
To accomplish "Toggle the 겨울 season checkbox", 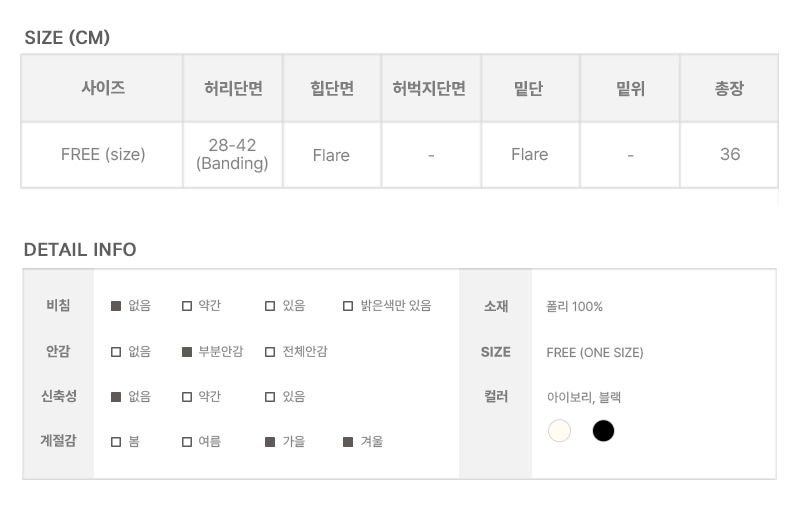I will tap(348, 442).
